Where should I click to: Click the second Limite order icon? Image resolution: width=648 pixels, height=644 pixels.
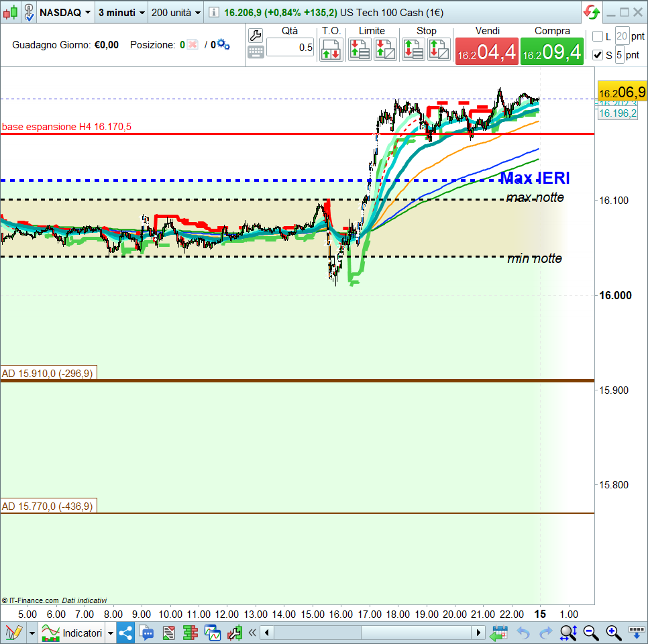tap(385, 50)
